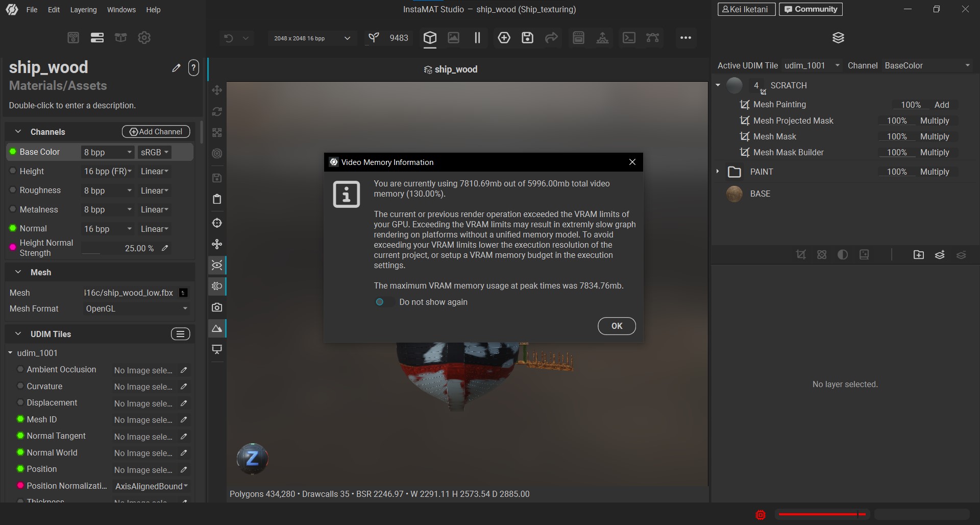Toggle the Base Color channel on/off
This screenshot has width=980, height=525.
13,152
